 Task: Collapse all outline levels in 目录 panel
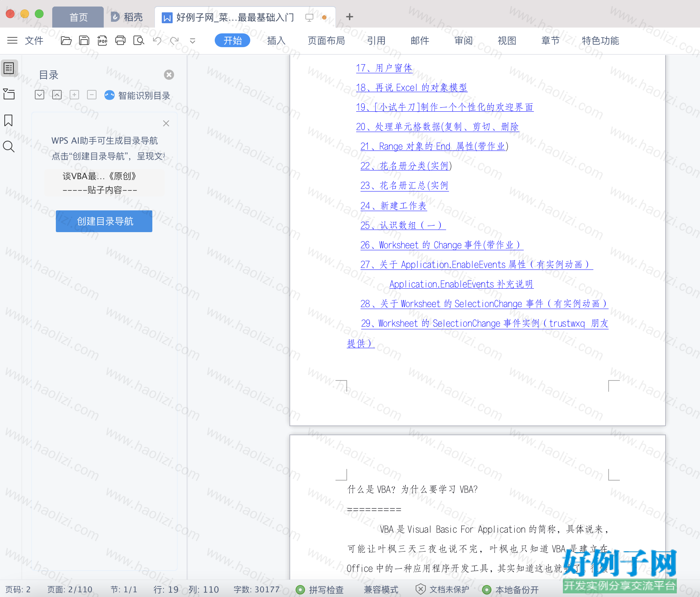(x=57, y=95)
